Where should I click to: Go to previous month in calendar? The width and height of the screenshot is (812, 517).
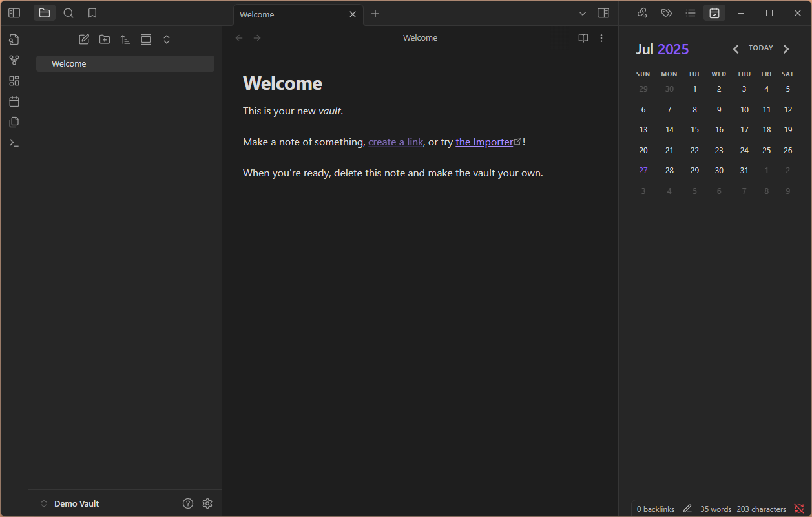coord(736,49)
